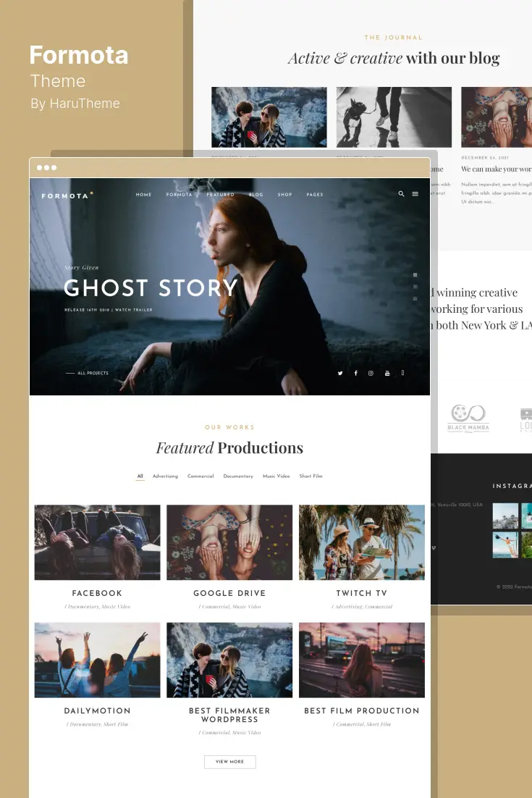Open the FORMOTA menu item in navigation
Viewport: 532px width, 798px height.
tap(179, 194)
